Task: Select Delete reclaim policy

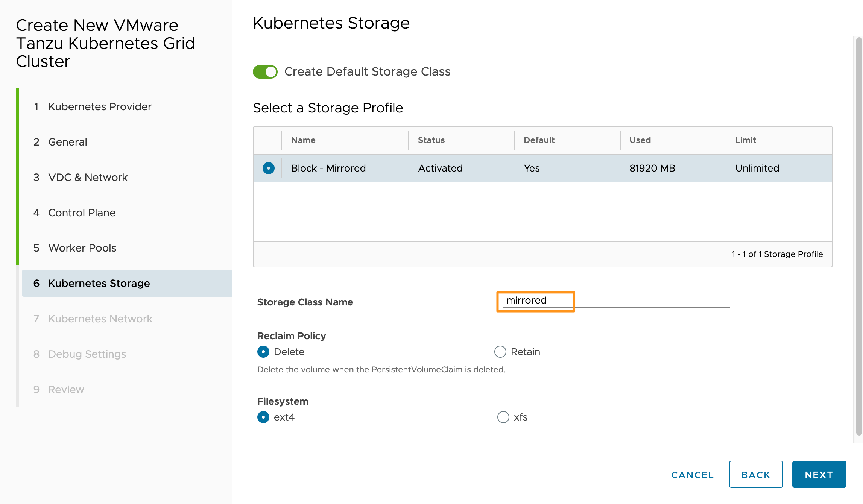Action: point(263,352)
